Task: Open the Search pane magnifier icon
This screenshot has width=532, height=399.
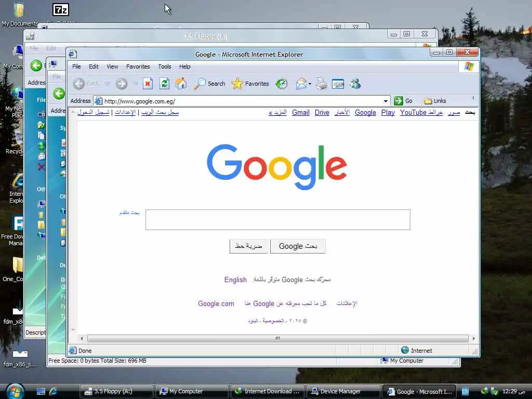Action: tap(199, 84)
